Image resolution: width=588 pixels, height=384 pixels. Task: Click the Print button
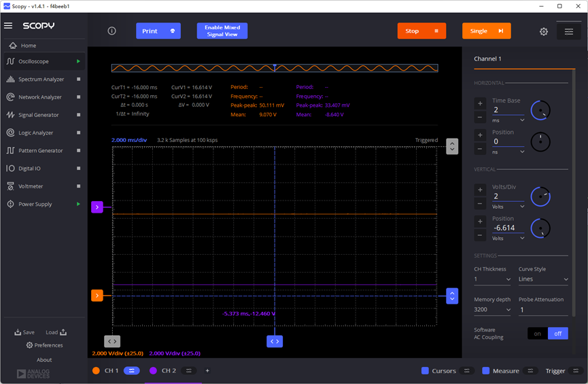(x=158, y=31)
